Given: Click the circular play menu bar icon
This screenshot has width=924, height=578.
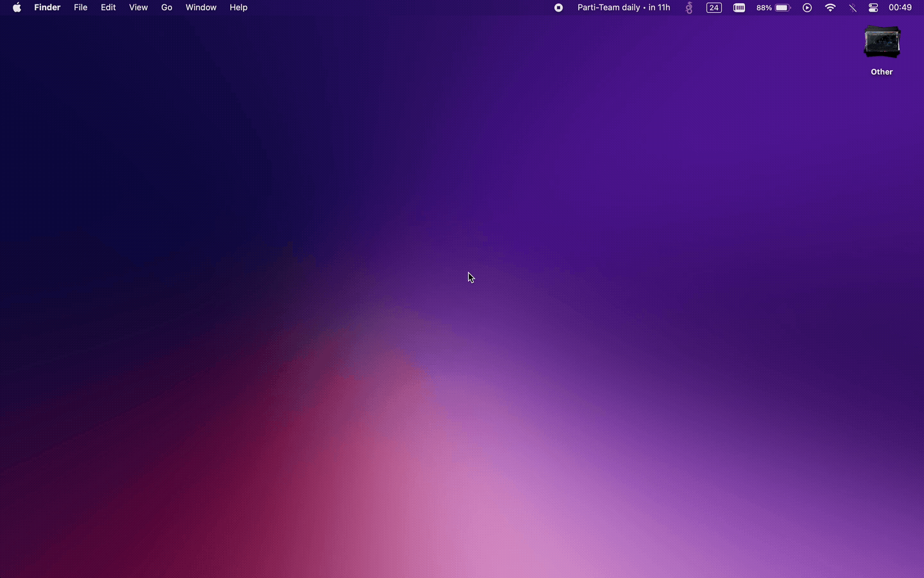Looking at the screenshot, I should click(x=807, y=8).
